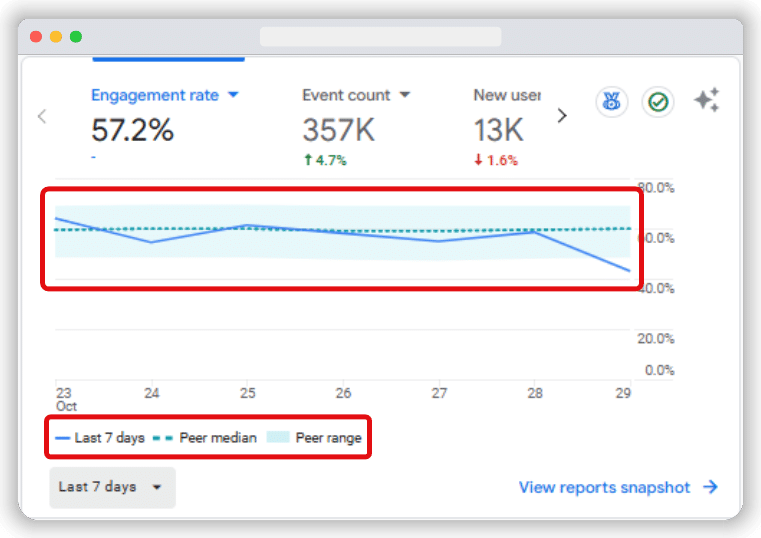Click the browser address bar
The image size is (761, 538).
pyautogui.click(x=380, y=36)
